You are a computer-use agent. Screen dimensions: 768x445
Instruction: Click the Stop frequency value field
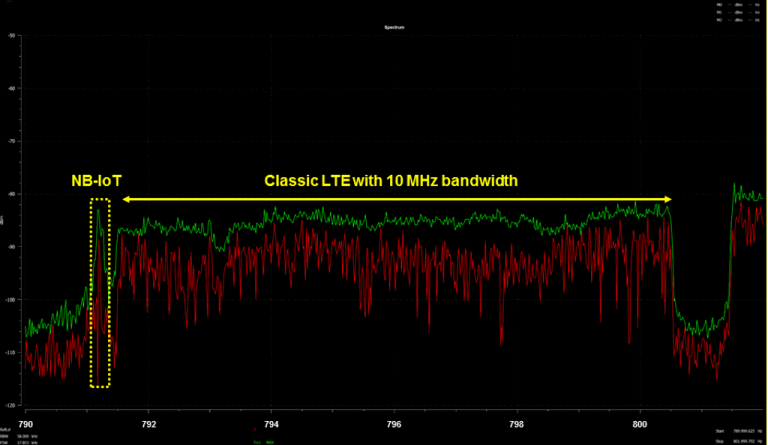(x=744, y=441)
